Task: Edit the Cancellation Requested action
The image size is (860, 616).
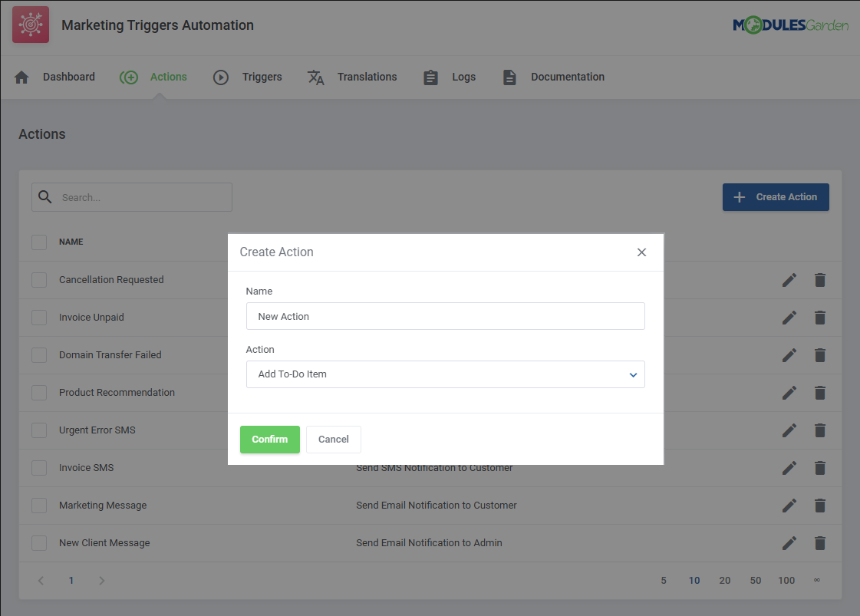Action: pyautogui.click(x=789, y=280)
